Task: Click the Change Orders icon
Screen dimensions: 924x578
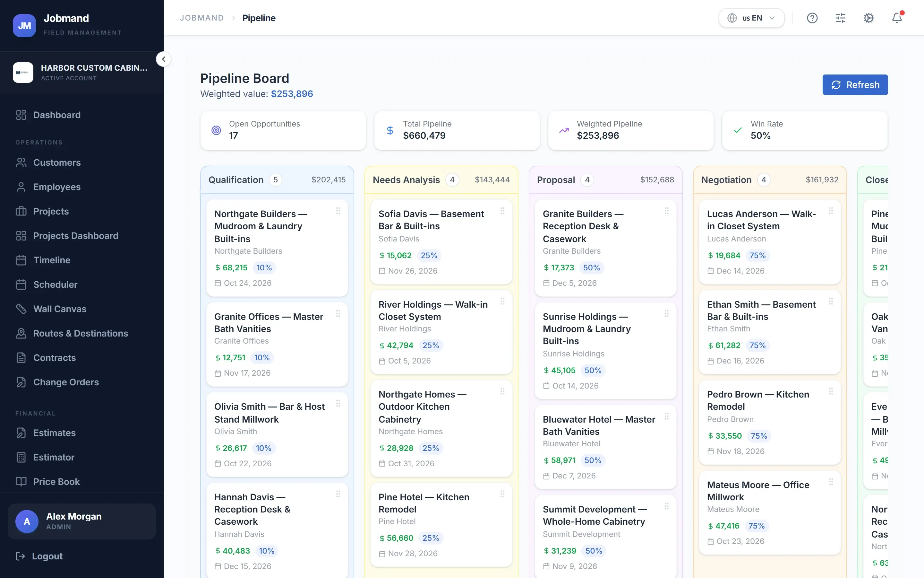Action: tap(21, 382)
